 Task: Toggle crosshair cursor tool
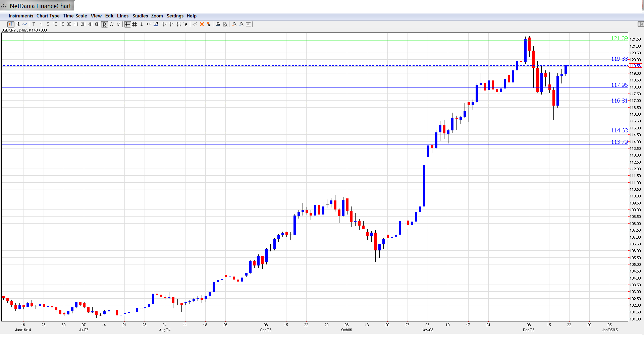(x=127, y=24)
